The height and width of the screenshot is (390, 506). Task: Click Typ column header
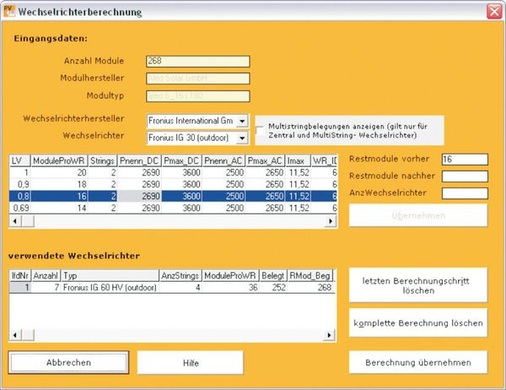110,276
